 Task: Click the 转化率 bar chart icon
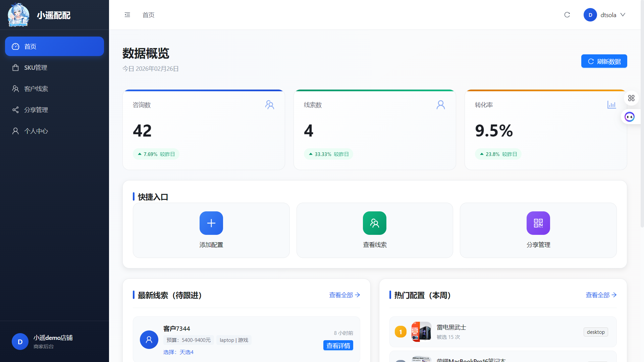(x=611, y=105)
